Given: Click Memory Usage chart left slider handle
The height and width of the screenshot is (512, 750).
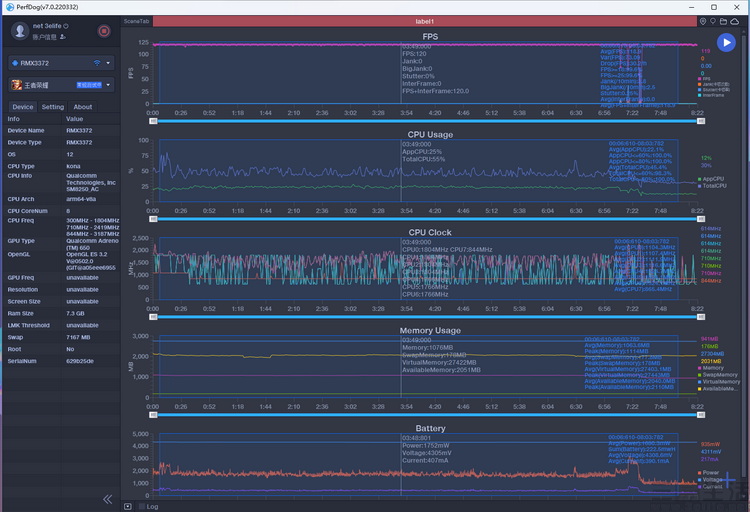Looking at the screenshot, I should [x=153, y=415].
